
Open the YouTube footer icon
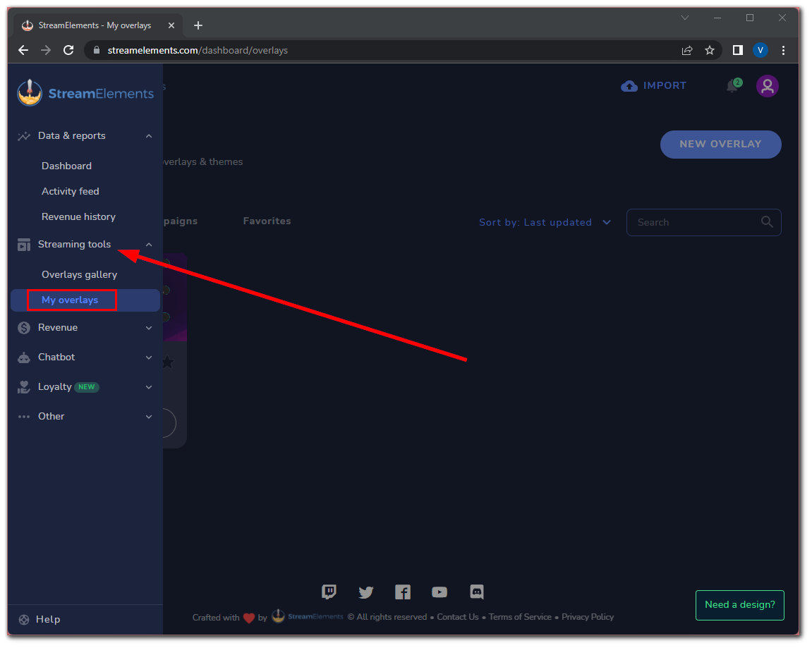coord(440,592)
